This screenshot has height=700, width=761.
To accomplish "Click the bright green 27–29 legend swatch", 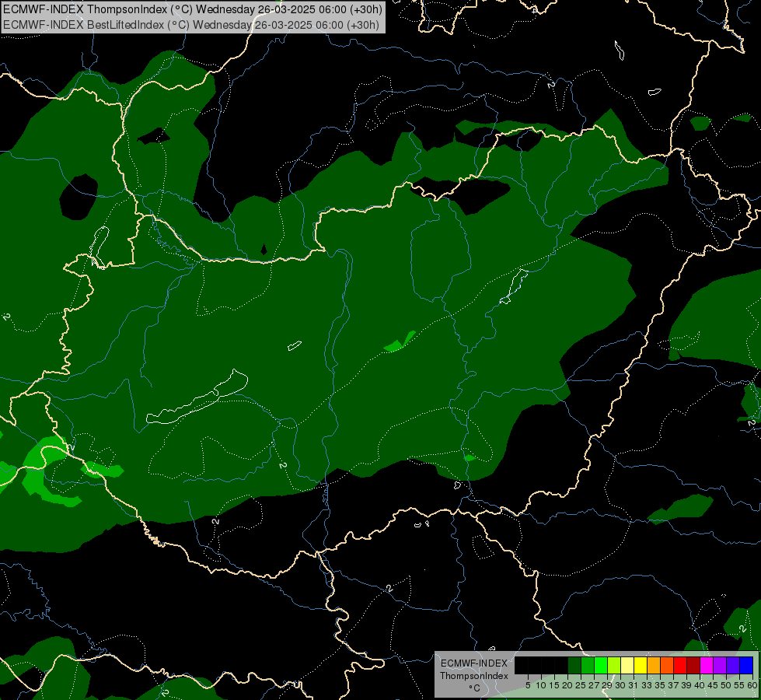I will (x=601, y=665).
